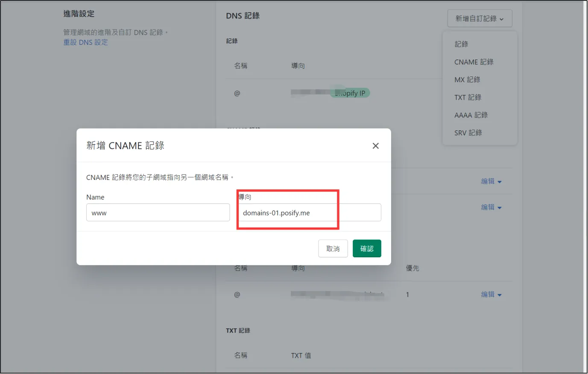Screen dimensions: 588x374
Task: Open the 重設 DNS 設定 link
Action: click(85, 42)
